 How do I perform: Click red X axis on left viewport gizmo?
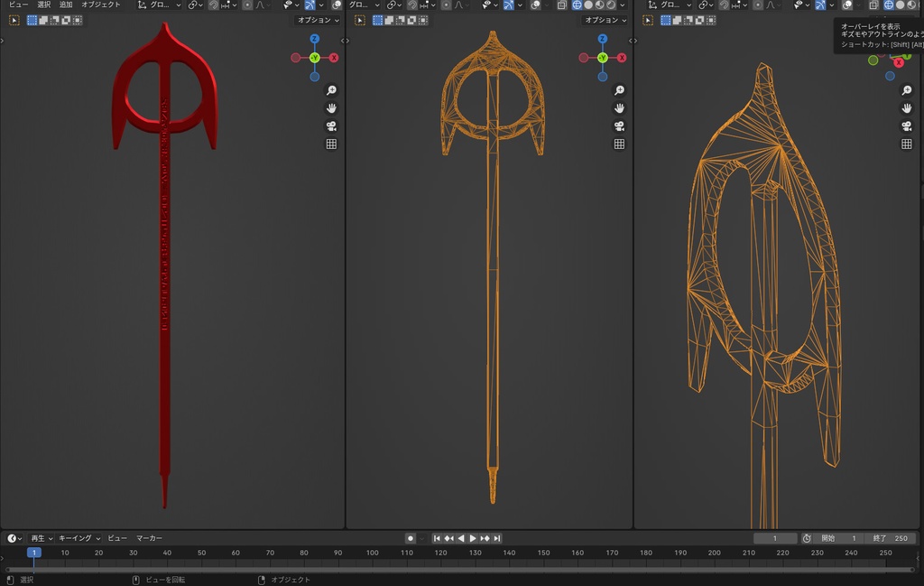(334, 58)
